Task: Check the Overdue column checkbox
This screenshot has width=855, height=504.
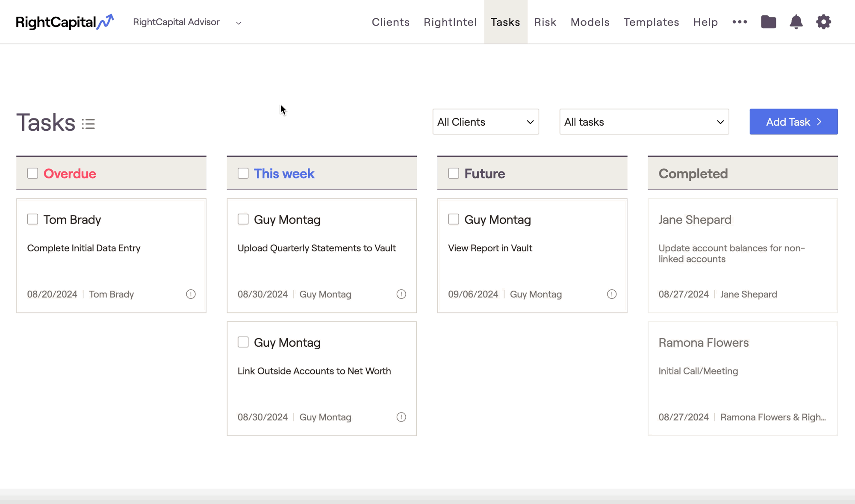Action: [x=32, y=173]
